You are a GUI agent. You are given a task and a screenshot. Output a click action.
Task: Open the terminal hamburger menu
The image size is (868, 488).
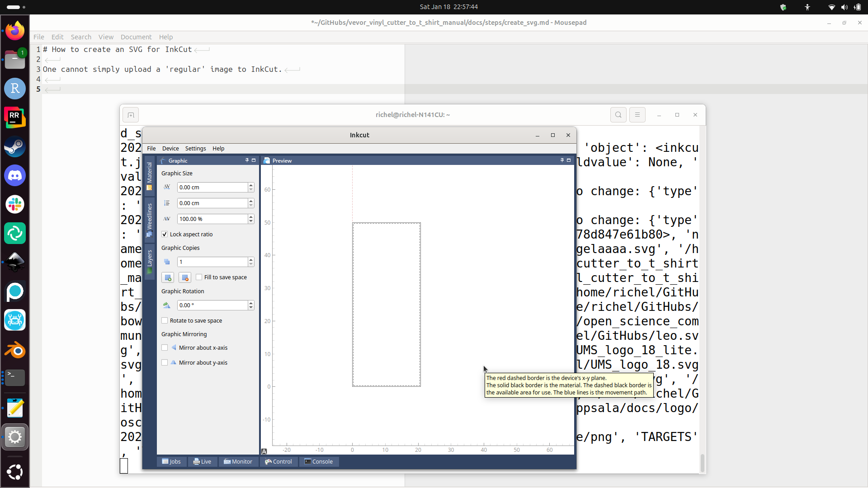coord(637,115)
